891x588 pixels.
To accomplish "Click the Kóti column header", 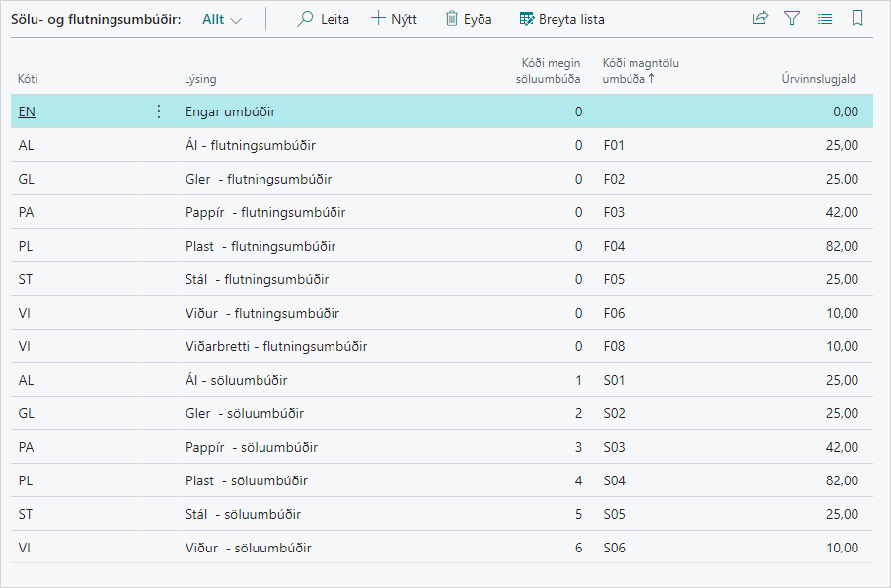I will [x=28, y=78].
